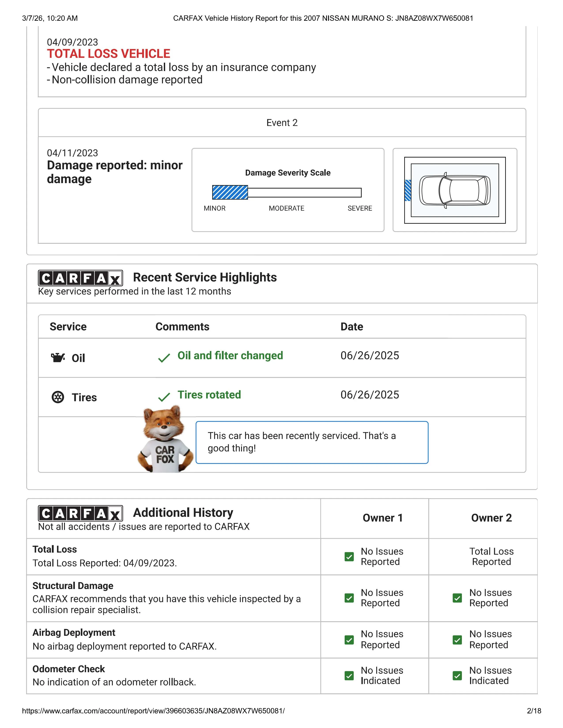Click blue hatched bar on Damage Severity Scale
Screen dimensions: 563x728
pos(230,192)
